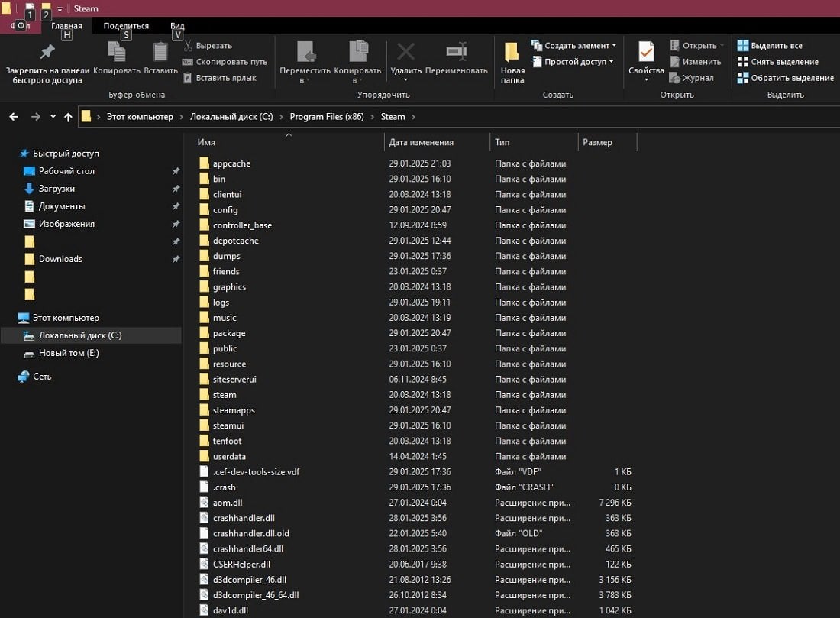Create a folder with Новая папка icon

click(512, 52)
